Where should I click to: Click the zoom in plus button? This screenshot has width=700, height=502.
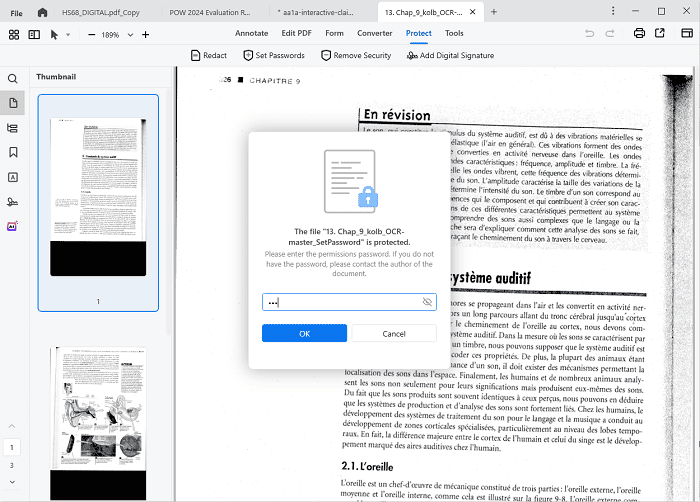click(x=145, y=34)
